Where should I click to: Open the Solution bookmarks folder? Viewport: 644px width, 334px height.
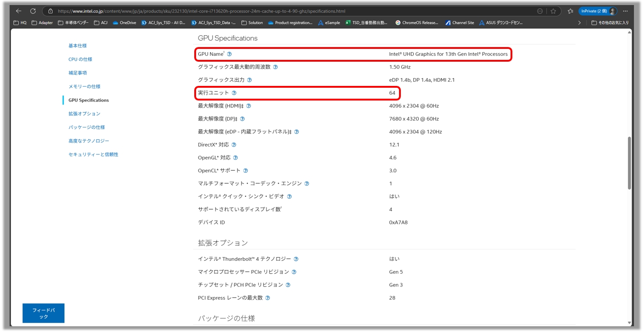click(252, 22)
